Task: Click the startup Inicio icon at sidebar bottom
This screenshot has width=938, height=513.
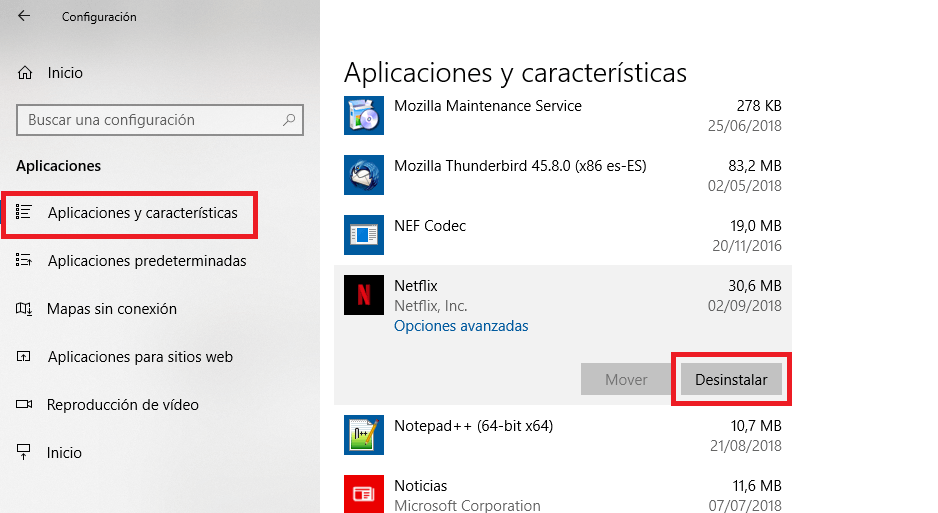Action: click(x=23, y=452)
